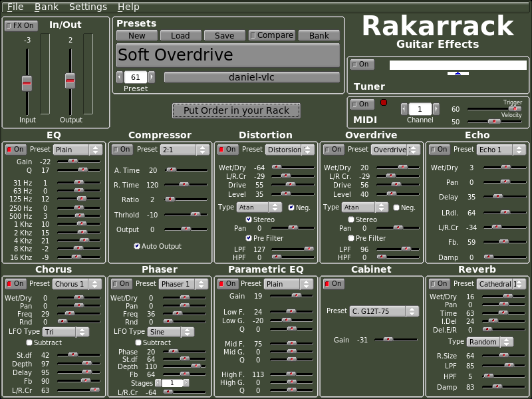Open the Bank menu
Screen dimensions: 532x399
point(46,7)
